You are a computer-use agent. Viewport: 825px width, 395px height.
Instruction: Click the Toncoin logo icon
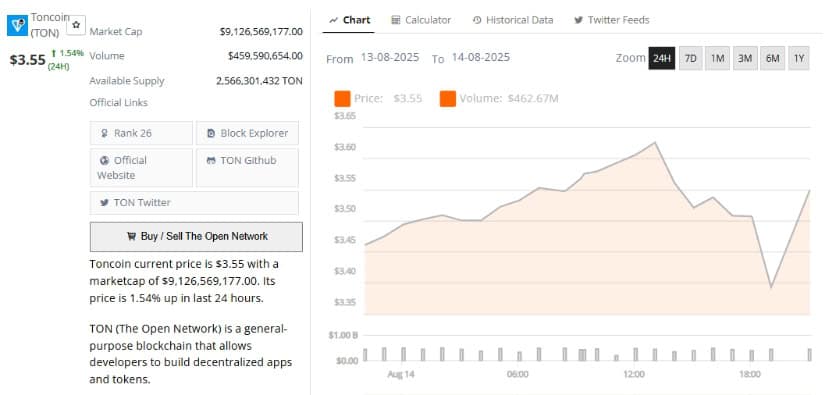click(17, 25)
